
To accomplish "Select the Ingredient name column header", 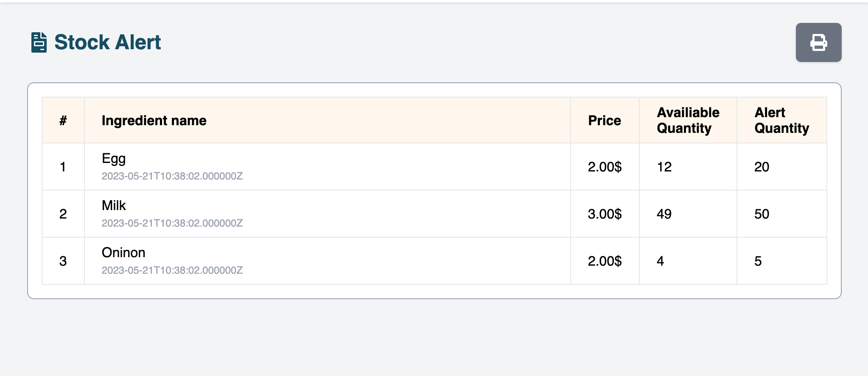I will click(154, 121).
